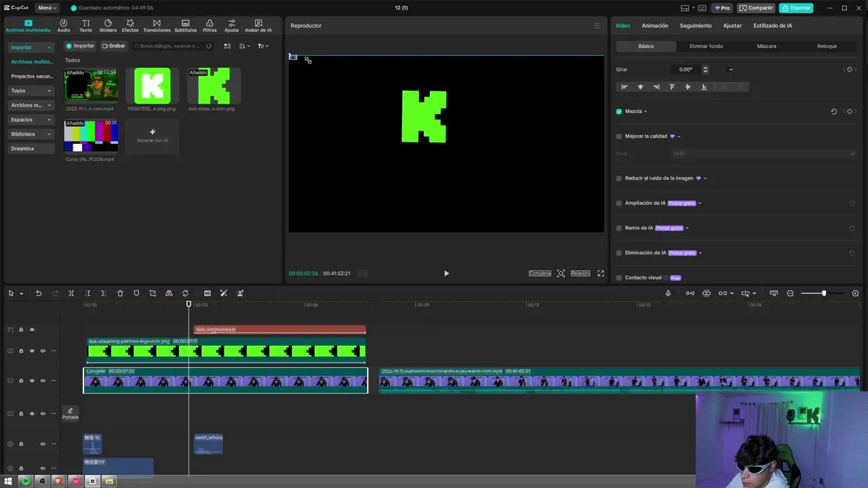Mute the kick-streaming logo track
This screenshot has width=868, height=488.
coord(43,351)
